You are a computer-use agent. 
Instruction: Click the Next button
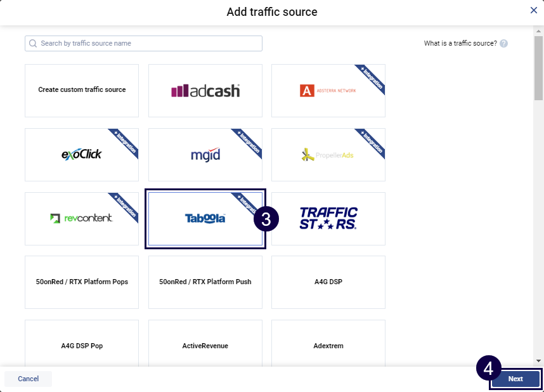click(515, 379)
